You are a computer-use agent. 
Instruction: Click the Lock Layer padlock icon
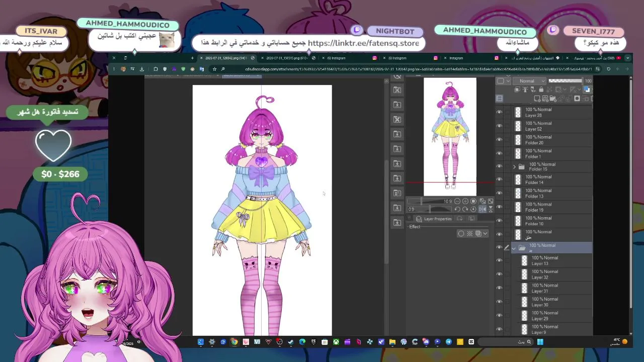tap(541, 89)
